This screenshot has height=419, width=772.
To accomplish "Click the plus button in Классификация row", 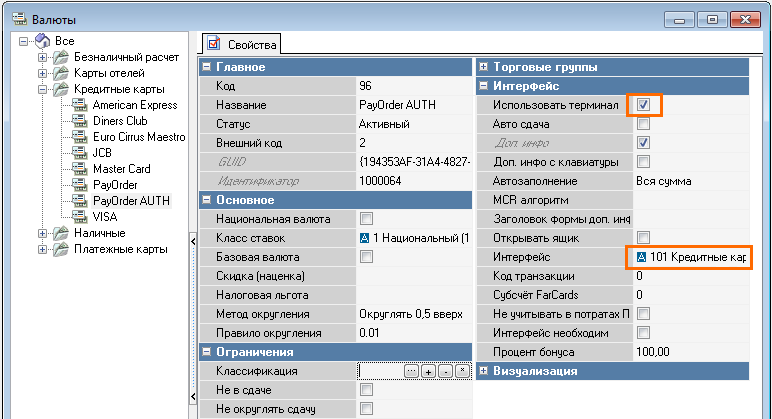I will click(x=427, y=371).
